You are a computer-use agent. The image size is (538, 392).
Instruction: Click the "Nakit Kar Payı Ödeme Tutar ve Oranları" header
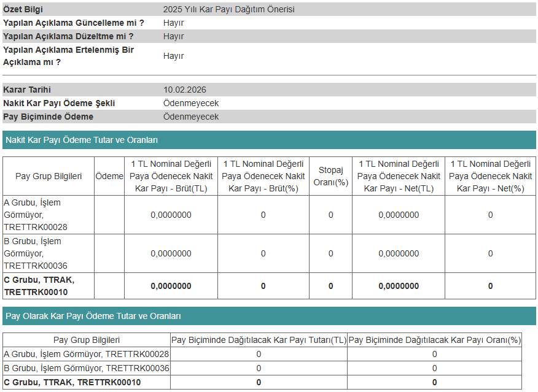82,140
